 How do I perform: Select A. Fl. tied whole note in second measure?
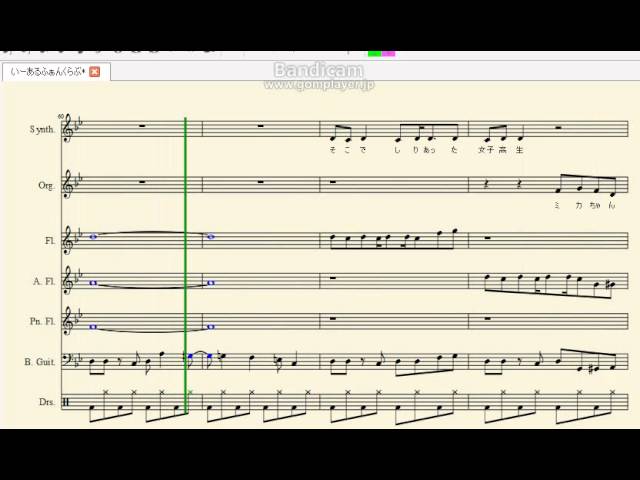click(x=211, y=282)
